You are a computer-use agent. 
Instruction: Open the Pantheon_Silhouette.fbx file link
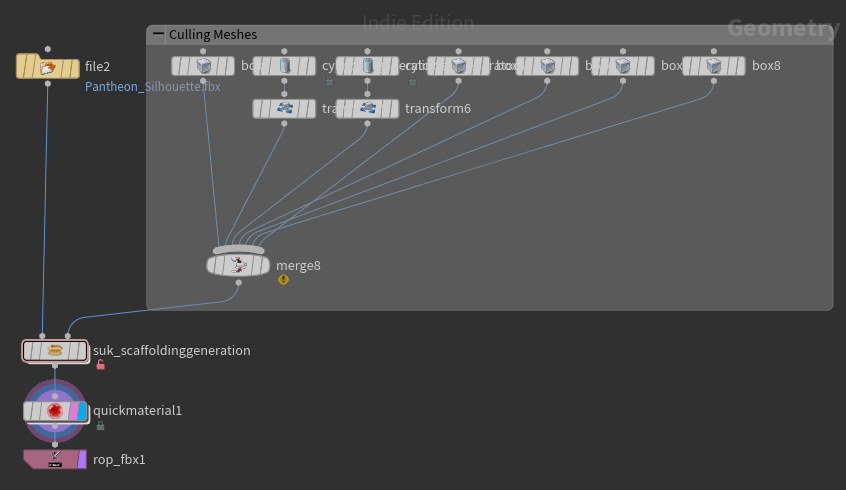point(153,86)
